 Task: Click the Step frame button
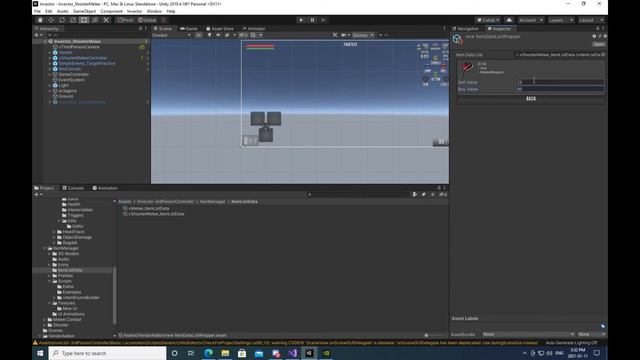click(324, 20)
